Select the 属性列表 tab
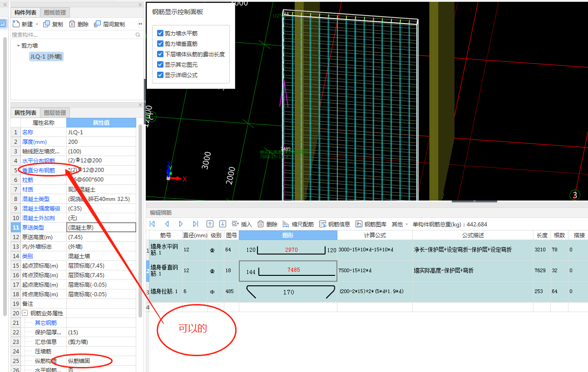The width and height of the screenshot is (588, 372). [25, 113]
